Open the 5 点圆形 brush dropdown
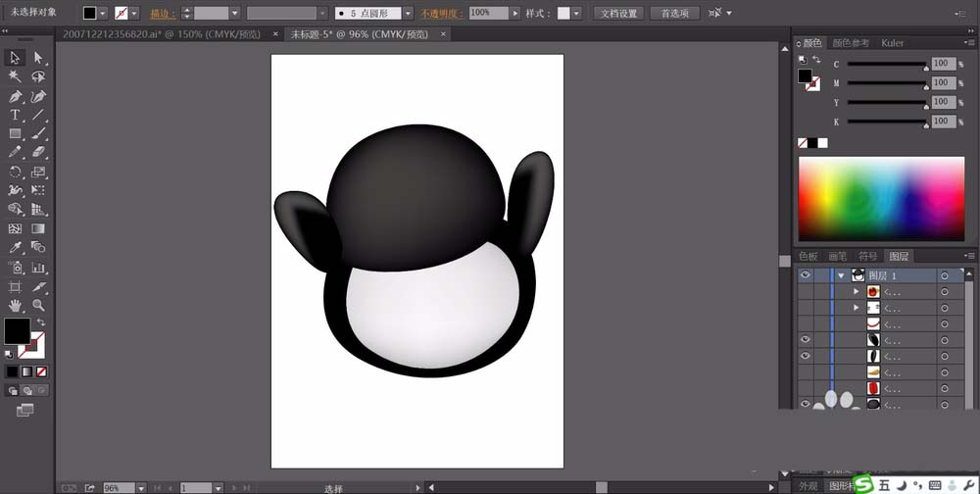 (408, 13)
